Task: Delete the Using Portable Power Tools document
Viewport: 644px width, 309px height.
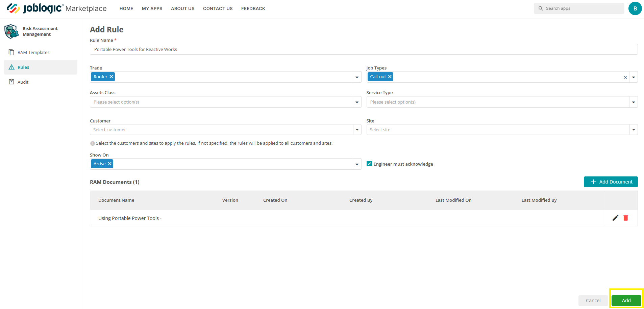Action: point(626,218)
